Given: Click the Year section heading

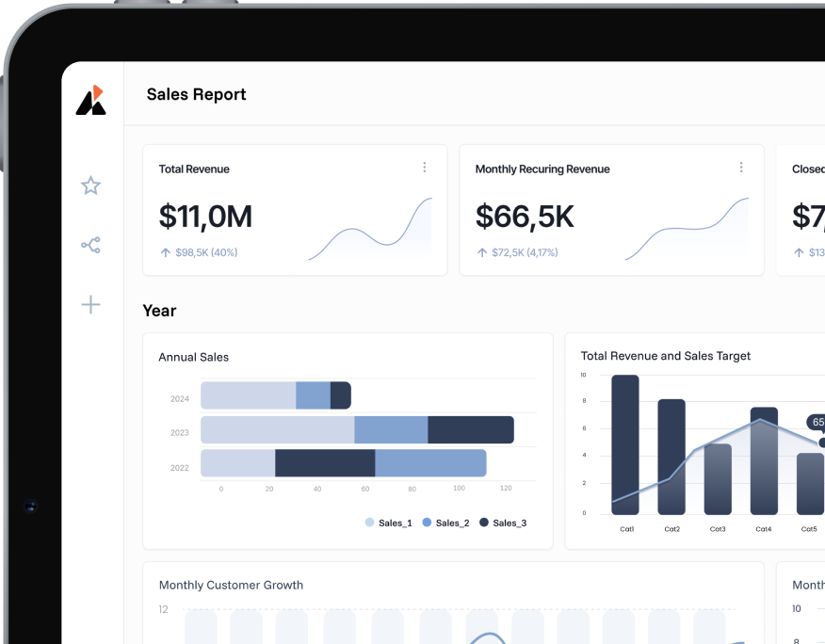Looking at the screenshot, I should pos(159,311).
